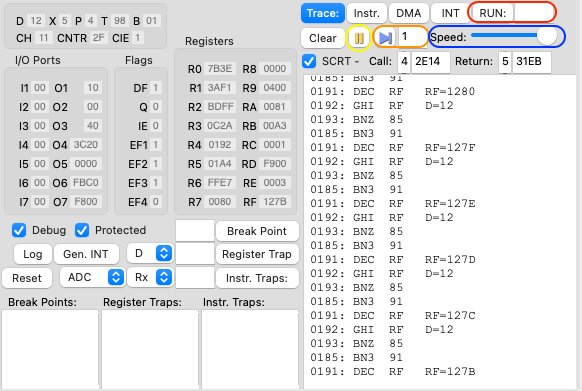
Task: Click the Return register field showing 5
Action: click(505, 61)
